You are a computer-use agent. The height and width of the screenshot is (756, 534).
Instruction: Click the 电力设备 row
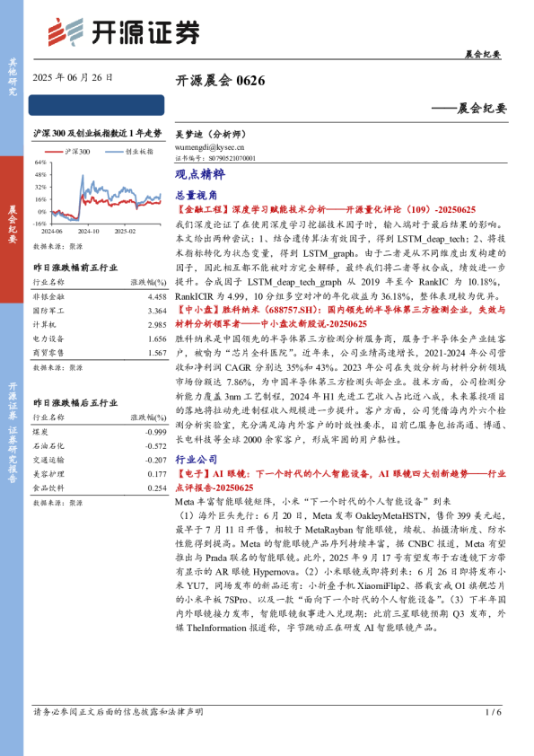point(100,339)
